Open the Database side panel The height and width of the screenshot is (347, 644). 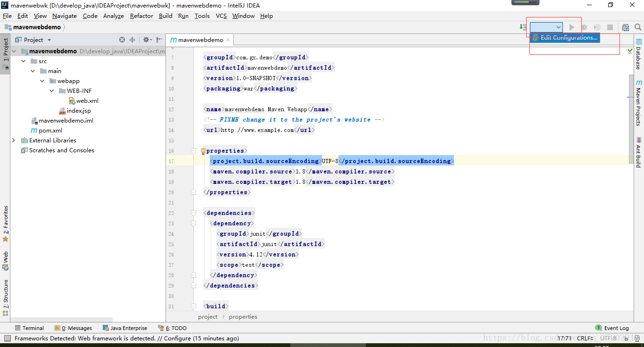[x=639, y=55]
